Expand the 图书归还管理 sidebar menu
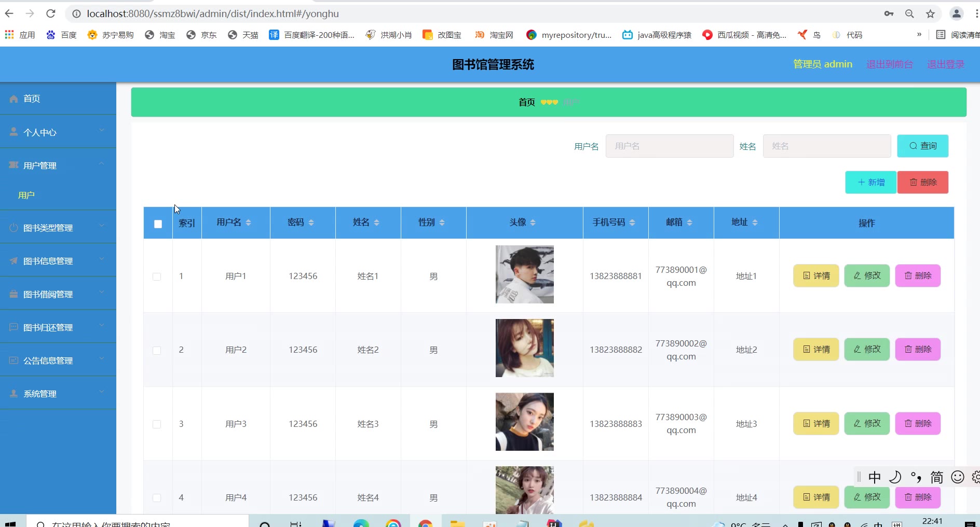The height and width of the screenshot is (527, 980). point(58,327)
